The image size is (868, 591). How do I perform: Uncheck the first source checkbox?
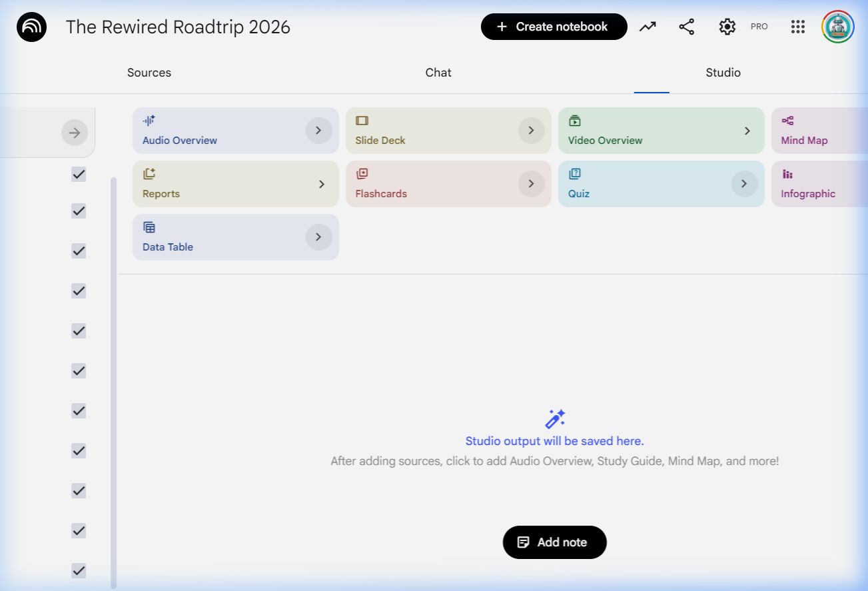79,175
